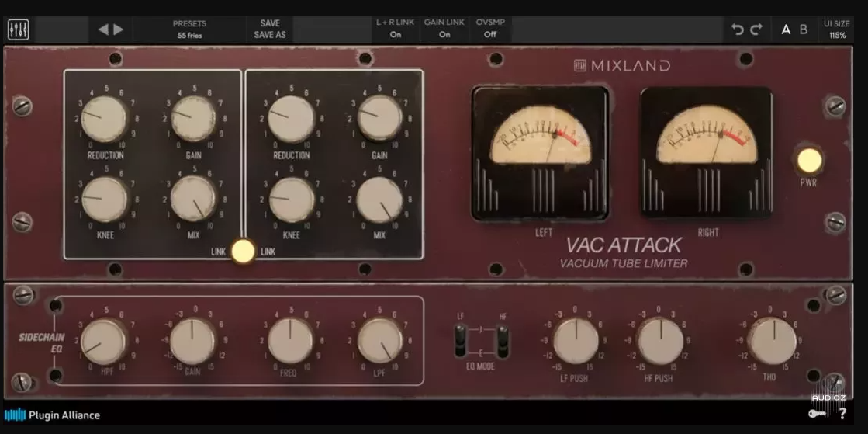The height and width of the screenshot is (434, 868).
Task: Click the right channel MIX knob
Action: click(x=380, y=200)
